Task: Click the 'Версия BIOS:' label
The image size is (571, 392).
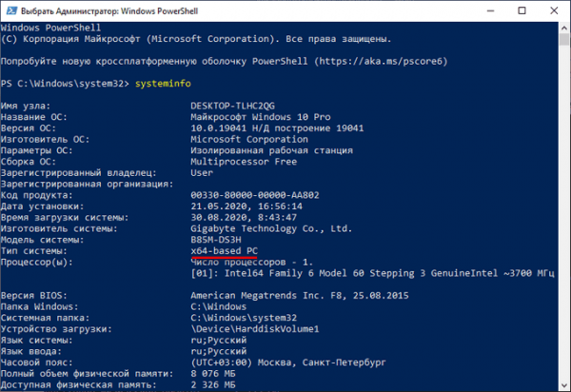Action: tap(34, 296)
